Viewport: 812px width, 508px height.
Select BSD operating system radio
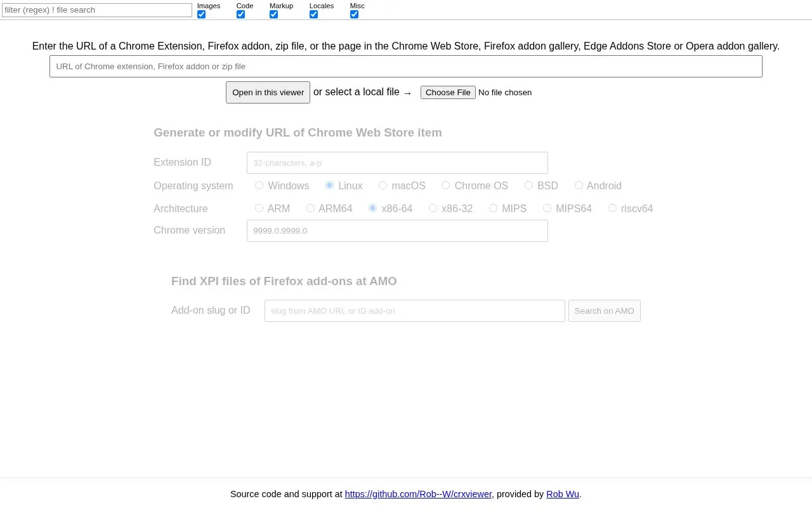pos(528,185)
